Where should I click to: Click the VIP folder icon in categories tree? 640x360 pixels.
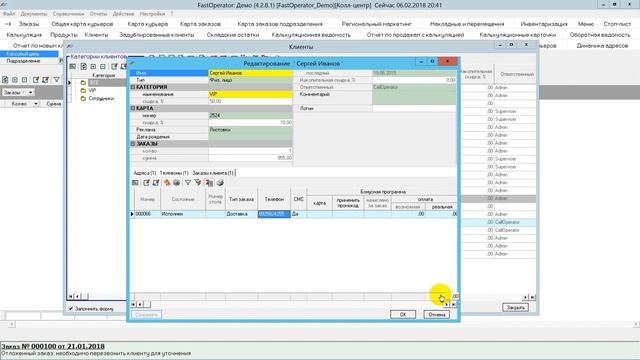(x=83, y=91)
